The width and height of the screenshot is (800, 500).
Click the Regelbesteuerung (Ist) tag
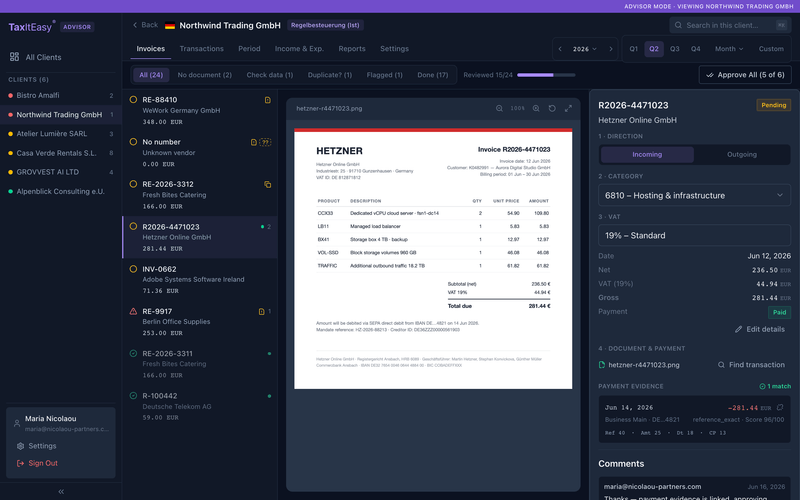pyautogui.click(x=325, y=25)
